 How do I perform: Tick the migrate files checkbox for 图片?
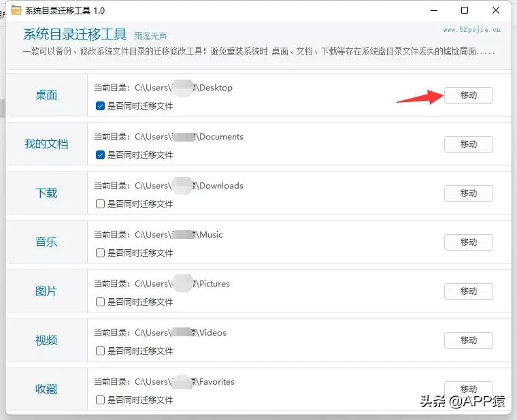[x=101, y=302]
